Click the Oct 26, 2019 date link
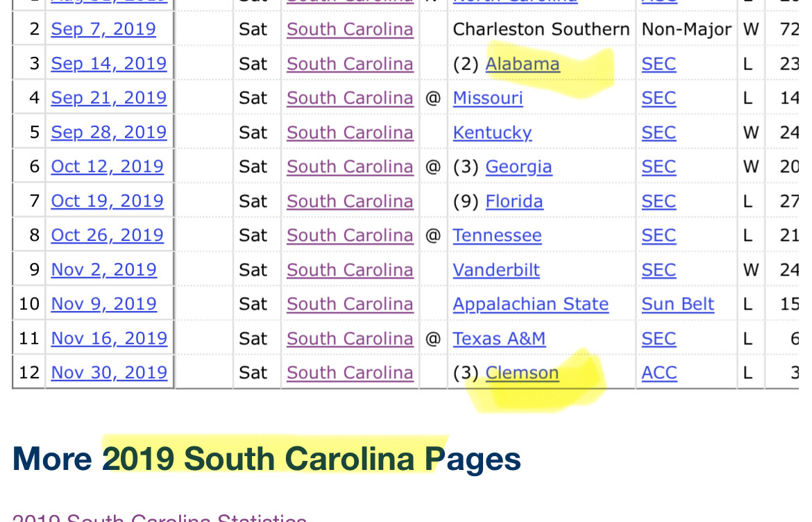The image size is (812, 522). click(108, 235)
